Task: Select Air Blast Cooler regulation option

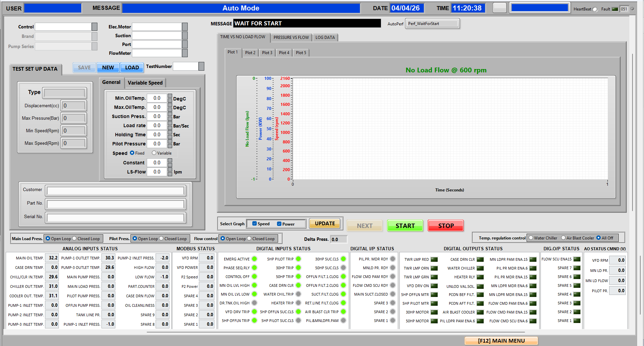Action: click(563, 238)
